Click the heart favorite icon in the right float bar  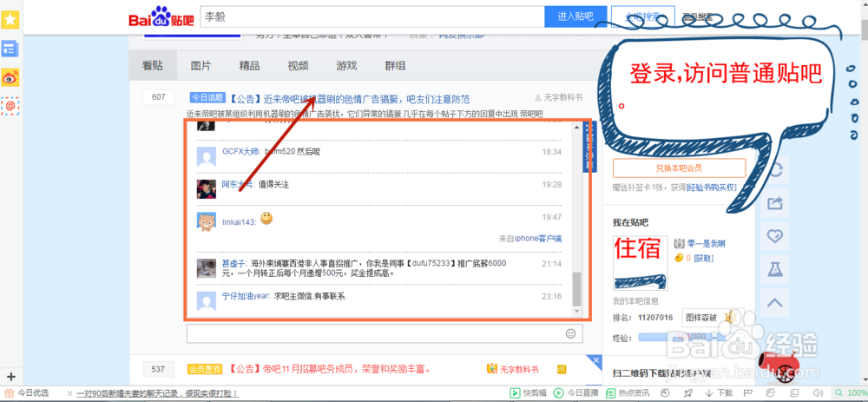[775, 236]
